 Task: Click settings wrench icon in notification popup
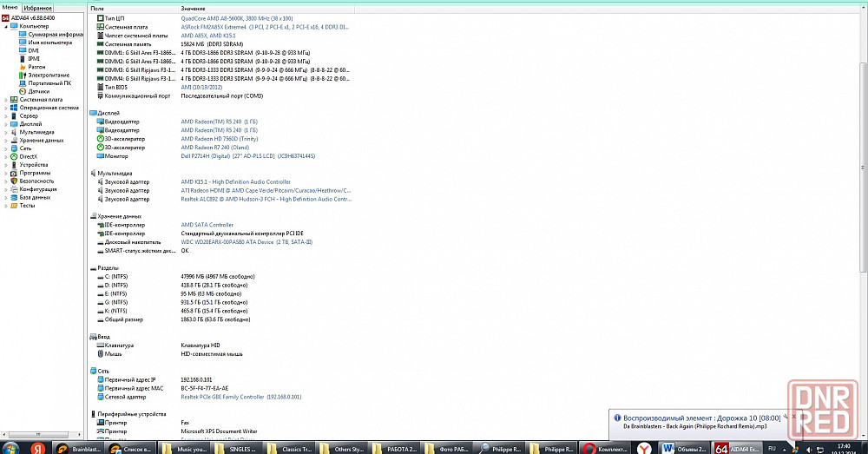(x=785, y=417)
